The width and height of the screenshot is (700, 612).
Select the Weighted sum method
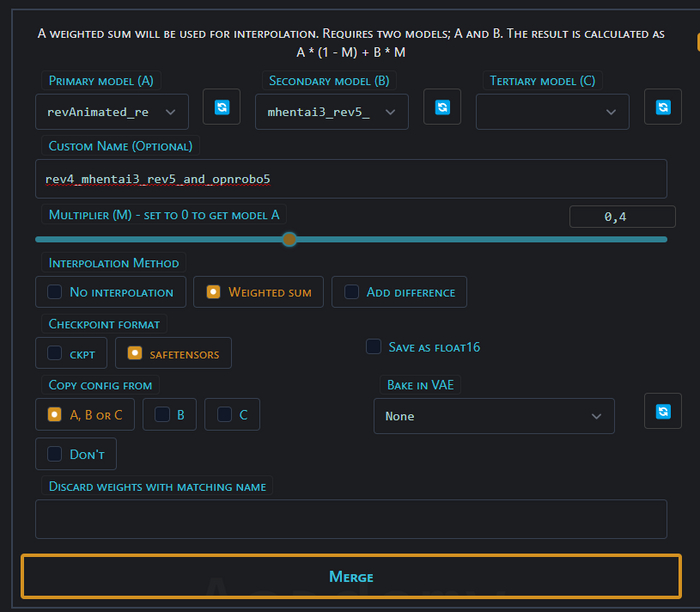[258, 292]
